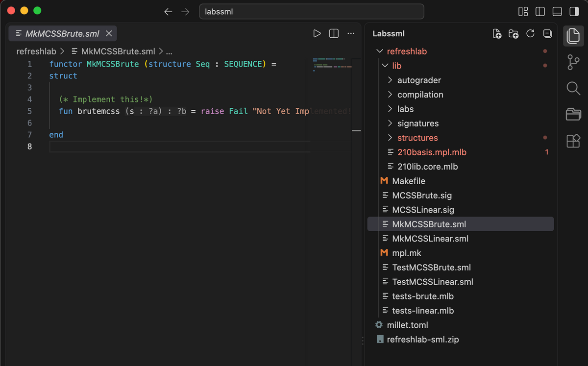Viewport: 588px width, 366px height.
Task: Toggle the secondary side bar
Action: [573, 11]
